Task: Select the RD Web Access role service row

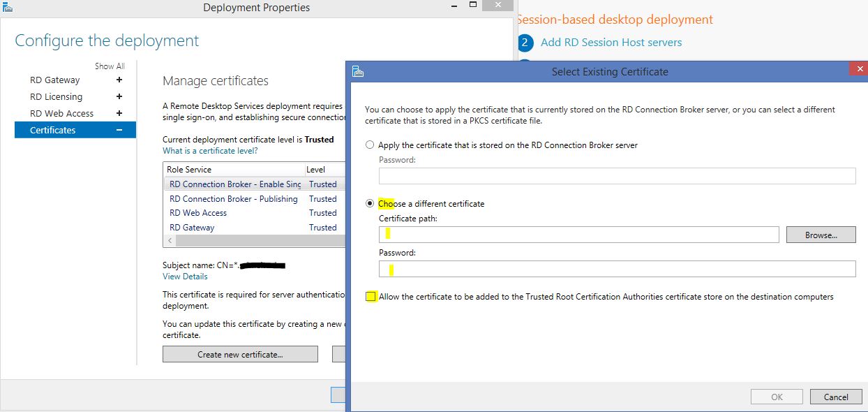Action: [198, 213]
